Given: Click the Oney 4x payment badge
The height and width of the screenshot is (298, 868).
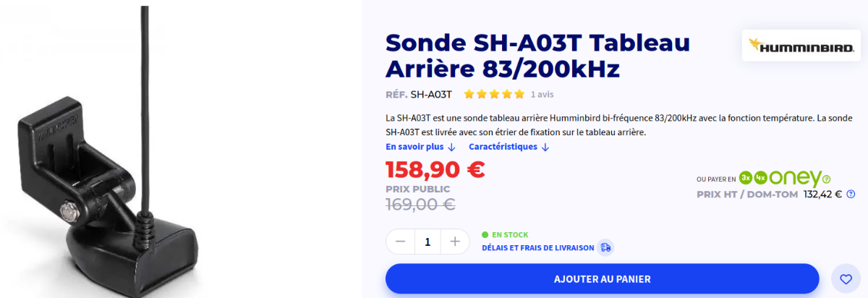Looking at the screenshot, I should pos(760,177).
